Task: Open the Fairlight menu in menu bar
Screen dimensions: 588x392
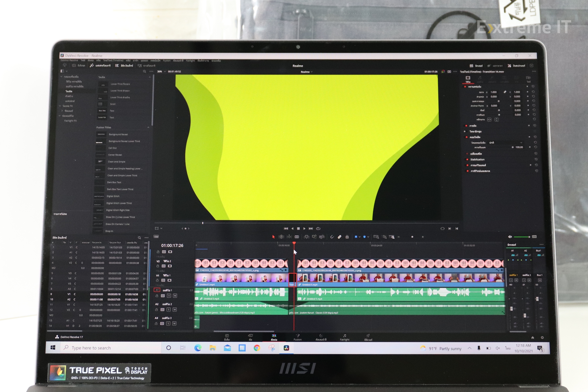Action: 190,61
